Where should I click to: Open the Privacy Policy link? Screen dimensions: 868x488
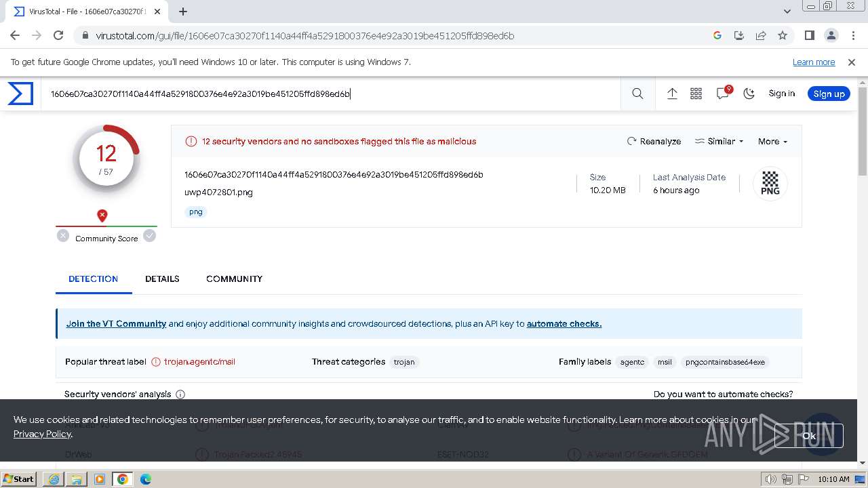pyautogui.click(x=42, y=434)
